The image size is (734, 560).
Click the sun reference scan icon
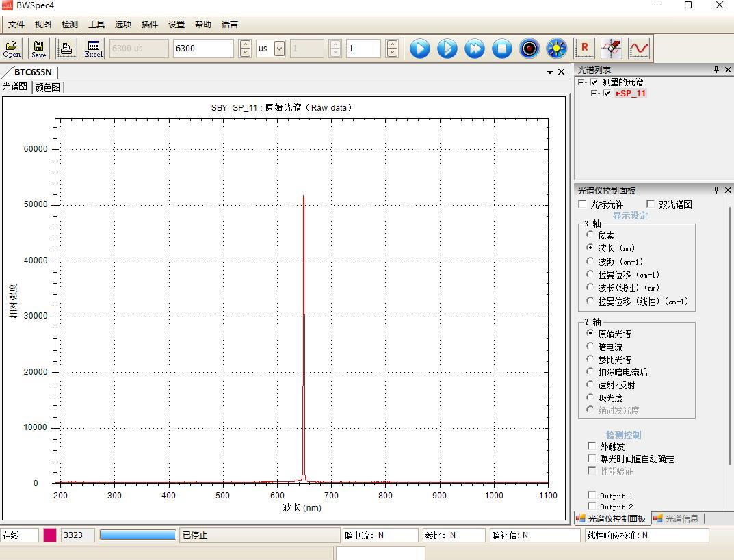click(557, 49)
